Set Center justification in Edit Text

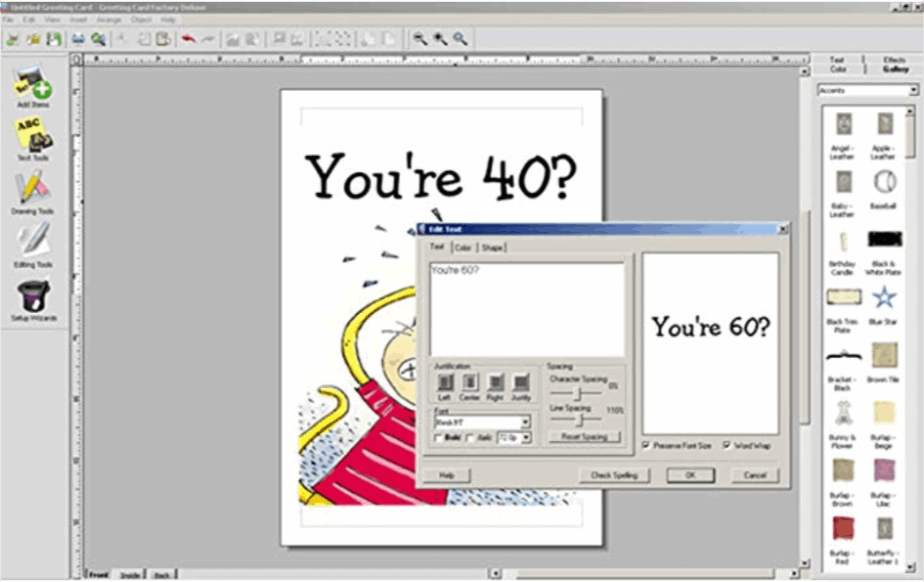tap(470, 382)
